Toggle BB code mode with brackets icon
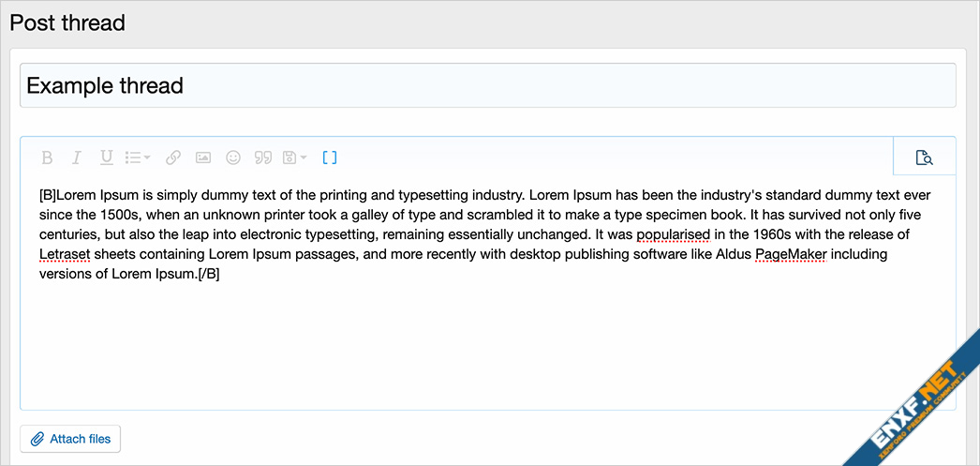Image resolution: width=980 pixels, height=466 pixels. pyautogui.click(x=330, y=158)
